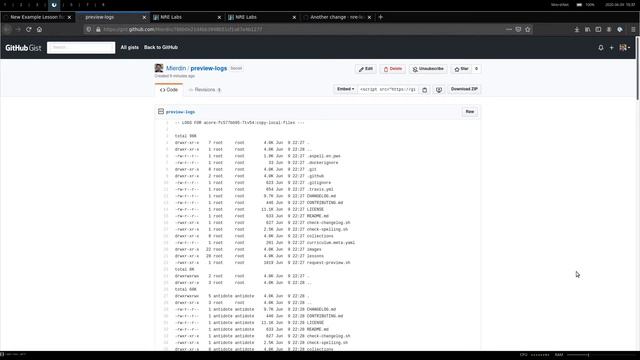This screenshot has width=640, height=360.
Task: Open the preview-logs gist title link
Action: 209,68
